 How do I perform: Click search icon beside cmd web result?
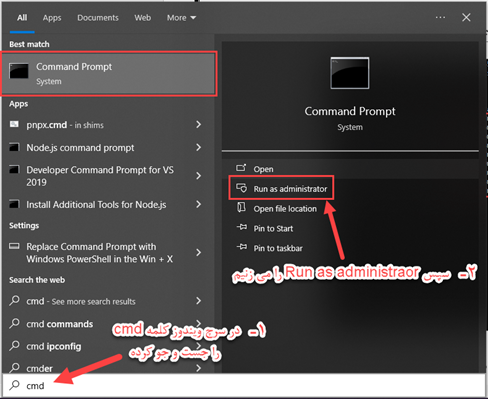[14, 300]
